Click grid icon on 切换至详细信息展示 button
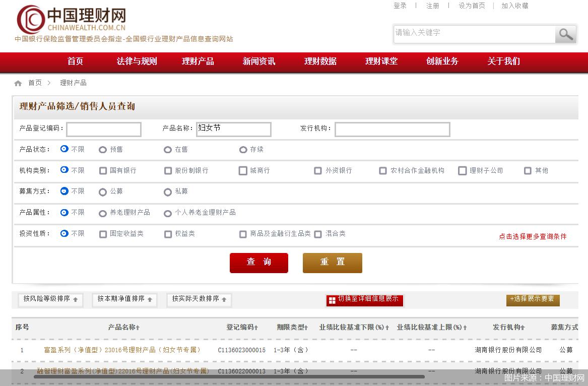This screenshot has height=386, width=588. coord(332,300)
